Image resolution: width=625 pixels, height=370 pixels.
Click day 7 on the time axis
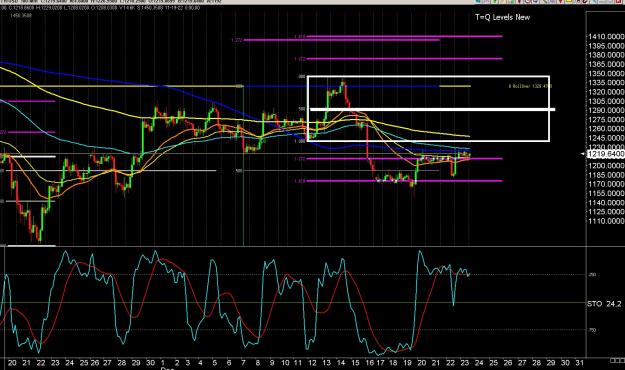pos(243,363)
